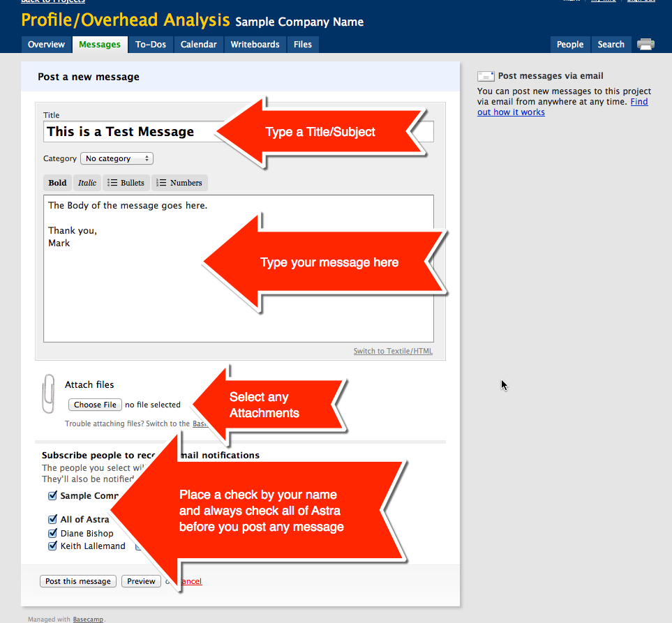This screenshot has height=623, width=672.
Task: Insert a bulleted list with Bullets
Action: pos(126,183)
